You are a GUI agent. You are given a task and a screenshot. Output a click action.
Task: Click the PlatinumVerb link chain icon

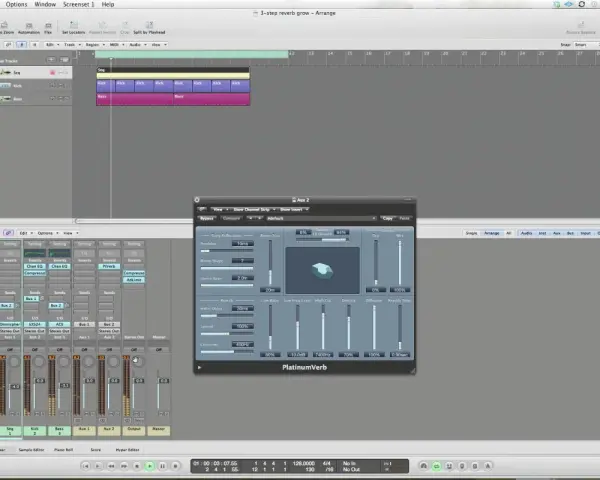[202, 209]
